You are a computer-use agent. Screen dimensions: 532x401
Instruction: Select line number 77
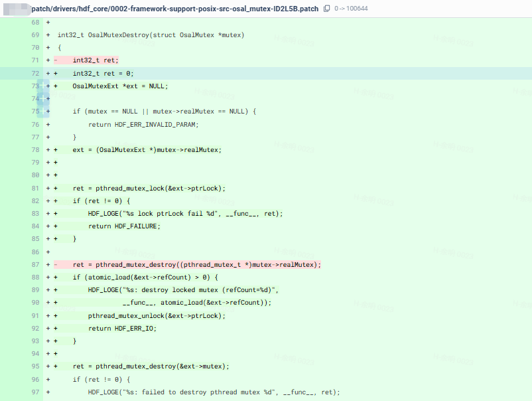(35, 137)
